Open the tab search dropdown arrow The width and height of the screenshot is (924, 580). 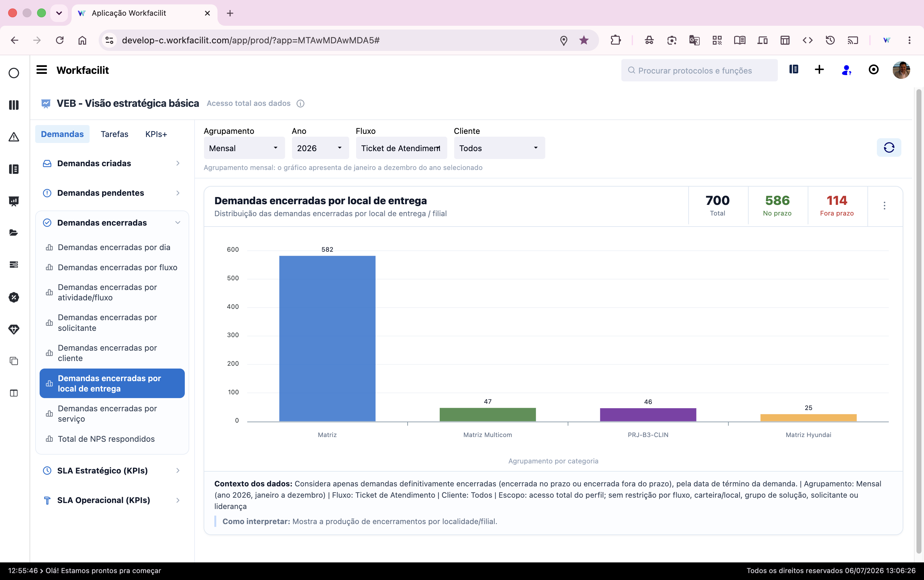pyautogui.click(x=59, y=13)
